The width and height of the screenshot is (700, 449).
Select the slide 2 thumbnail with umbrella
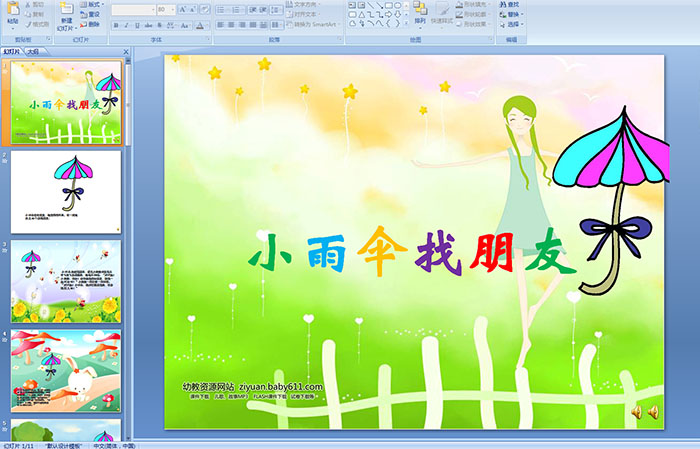click(x=66, y=192)
